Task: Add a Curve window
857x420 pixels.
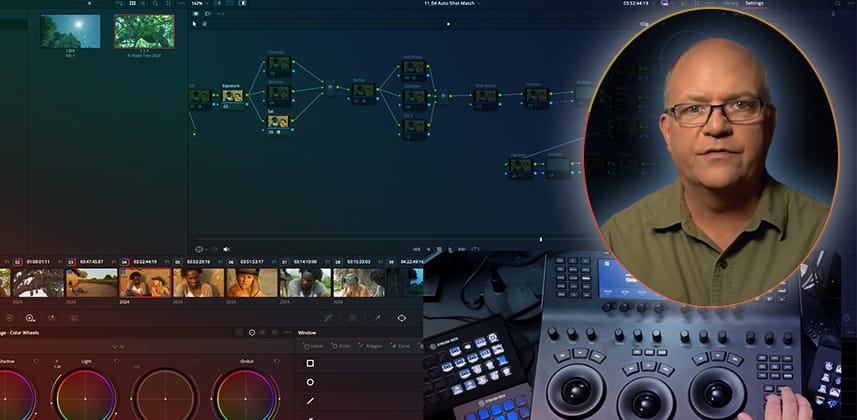Action: click(400, 346)
